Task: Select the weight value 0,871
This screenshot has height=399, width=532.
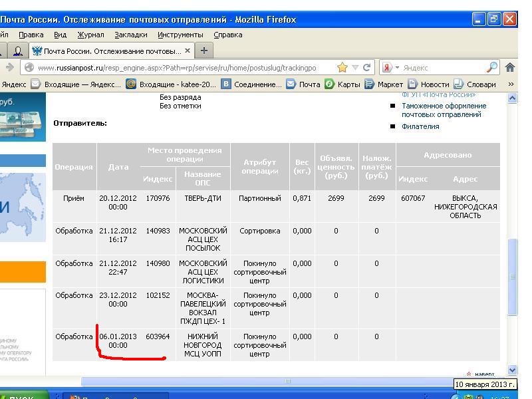Action: pyautogui.click(x=302, y=198)
